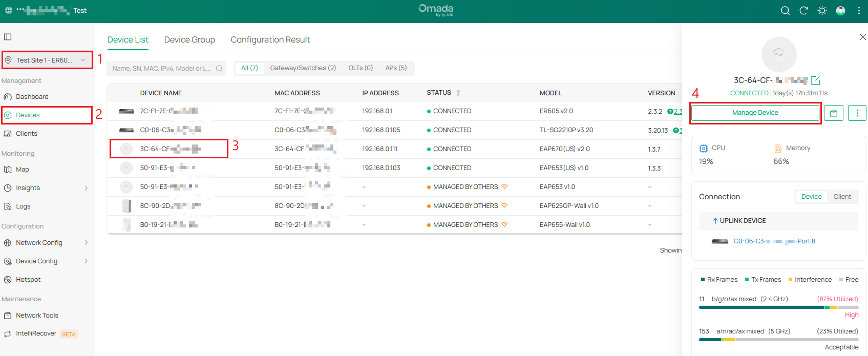Viewport: 868px width, 356px height.
Task: Filter by APs (5)
Action: point(396,68)
